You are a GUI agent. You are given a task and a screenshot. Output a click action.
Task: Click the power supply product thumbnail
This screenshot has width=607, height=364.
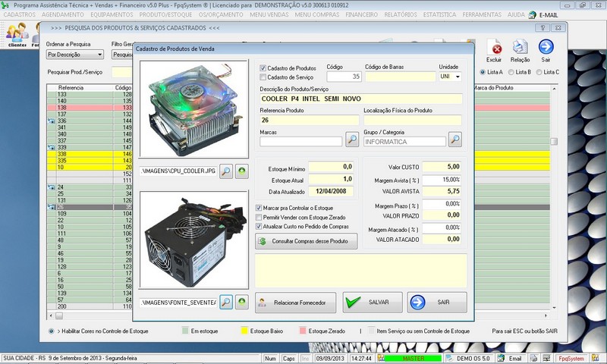click(193, 240)
